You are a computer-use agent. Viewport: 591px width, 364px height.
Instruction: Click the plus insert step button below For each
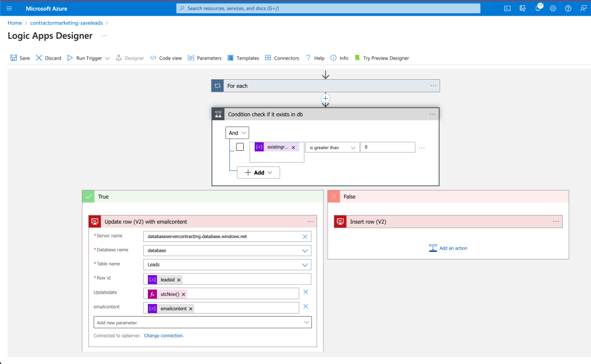[325, 98]
